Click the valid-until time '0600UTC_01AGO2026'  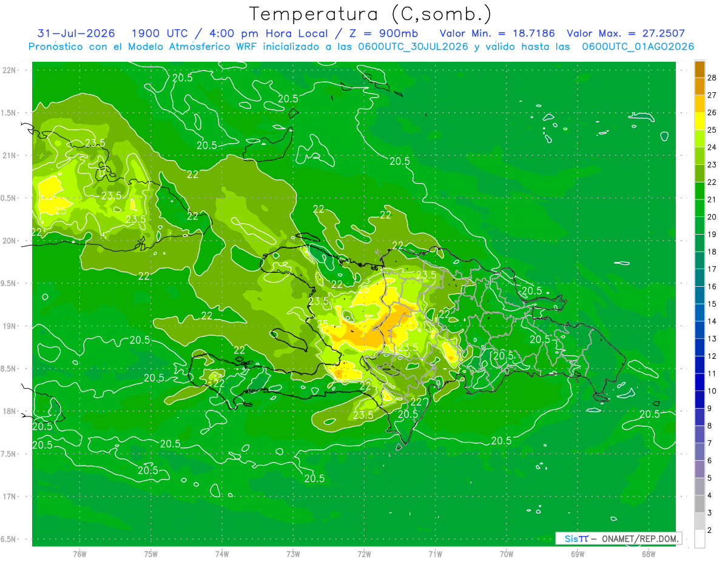638,47
